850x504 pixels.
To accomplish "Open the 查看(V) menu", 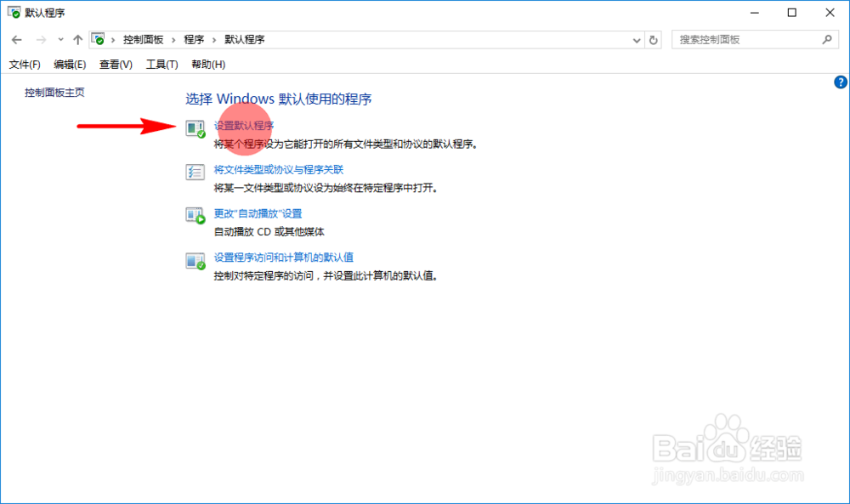I will pyautogui.click(x=116, y=65).
